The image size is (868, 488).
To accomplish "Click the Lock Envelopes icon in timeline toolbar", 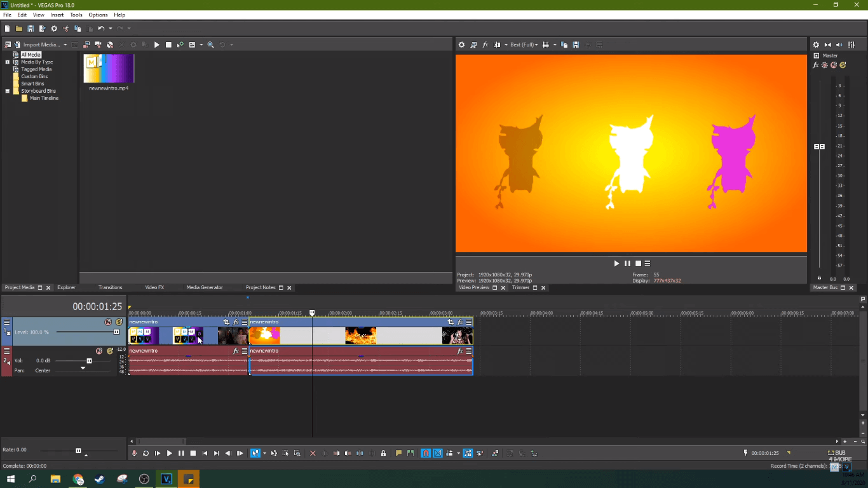I will [x=383, y=453].
